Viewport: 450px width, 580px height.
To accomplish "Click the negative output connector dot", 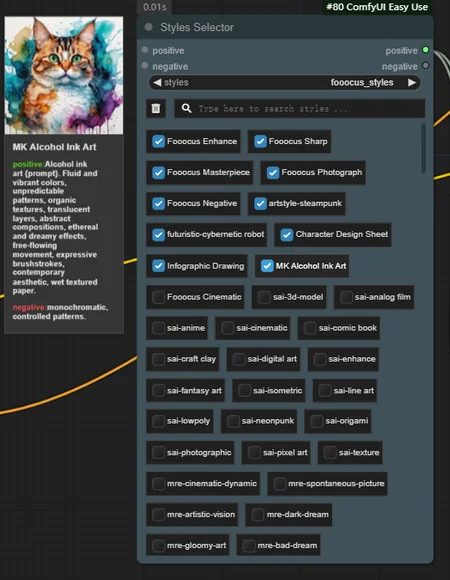I will 426,66.
